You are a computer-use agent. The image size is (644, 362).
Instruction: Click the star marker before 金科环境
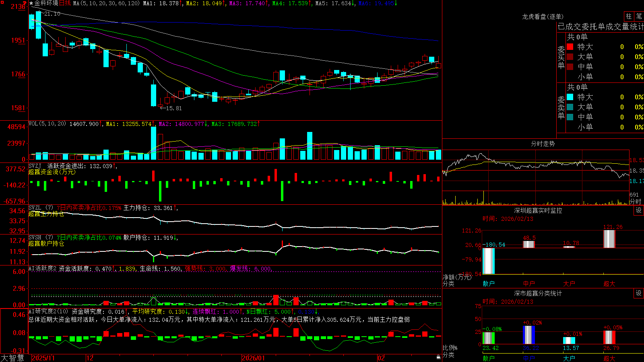(x=31, y=3)
